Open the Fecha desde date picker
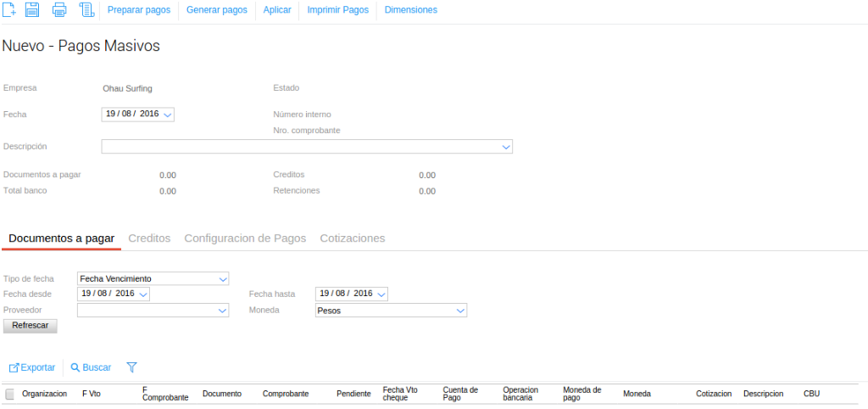This screenshot has width=868, height=409. [143, 294]
